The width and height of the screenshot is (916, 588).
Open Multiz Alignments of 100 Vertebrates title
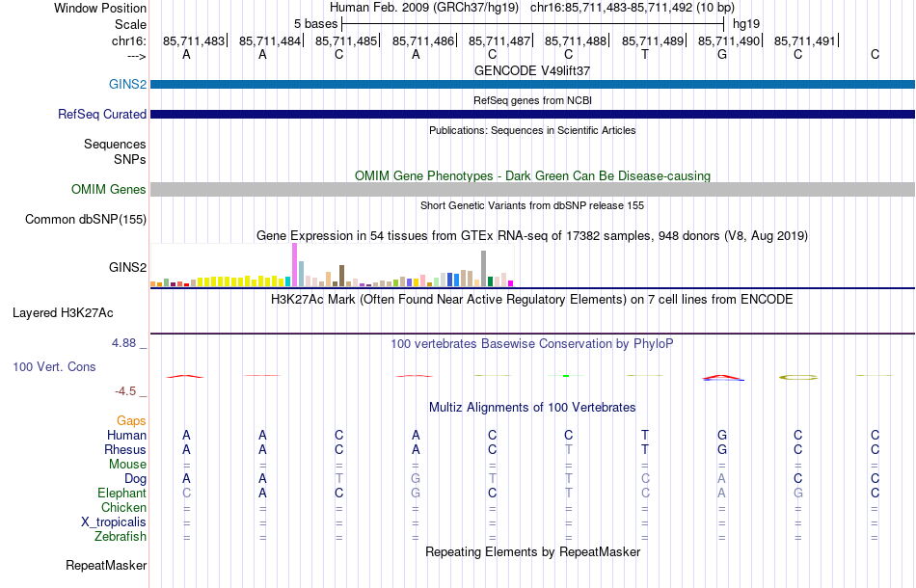532,407
